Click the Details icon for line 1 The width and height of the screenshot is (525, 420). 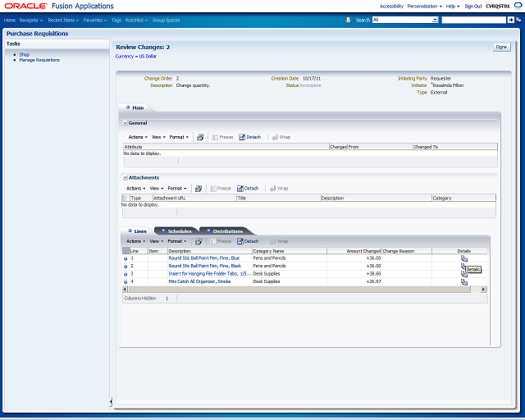pyautogui.click(x=464, y=258)
